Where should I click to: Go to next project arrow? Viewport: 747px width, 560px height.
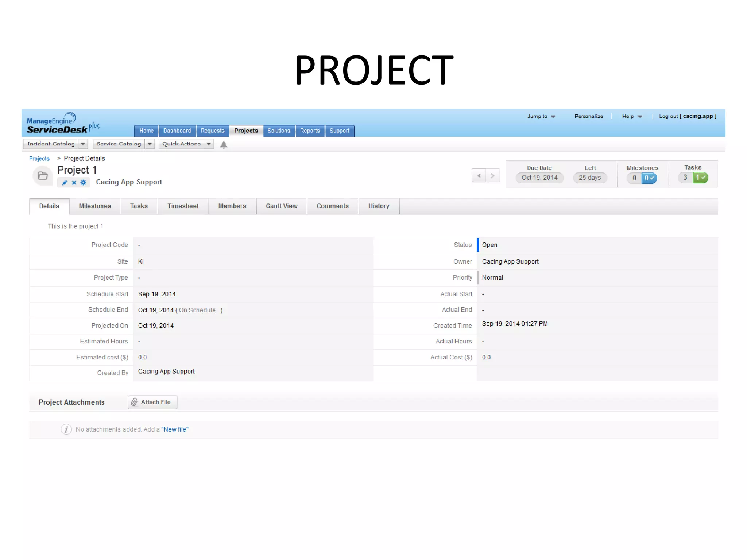[492, 176]
